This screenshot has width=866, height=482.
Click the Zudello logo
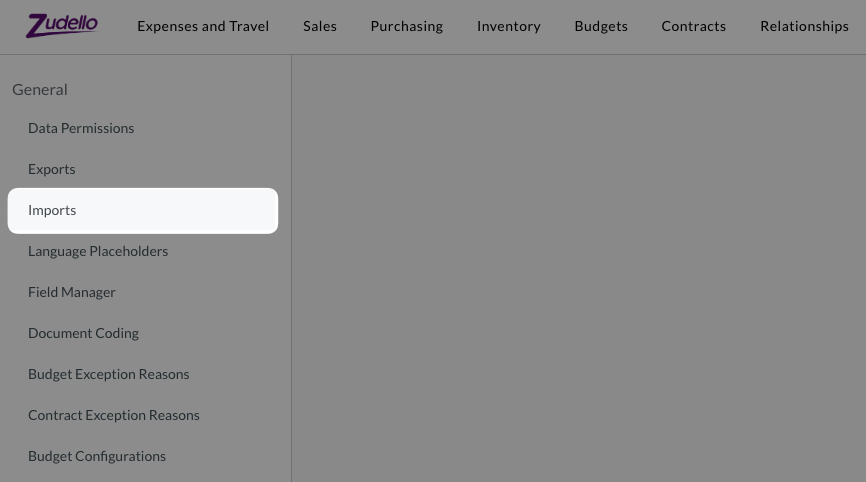coord(61,26)
